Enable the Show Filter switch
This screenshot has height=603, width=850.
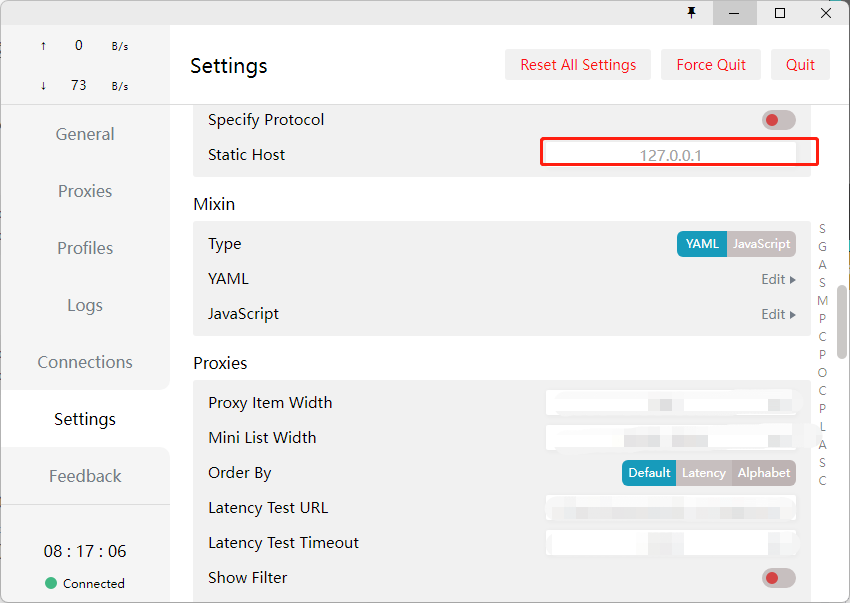point(778,578)
